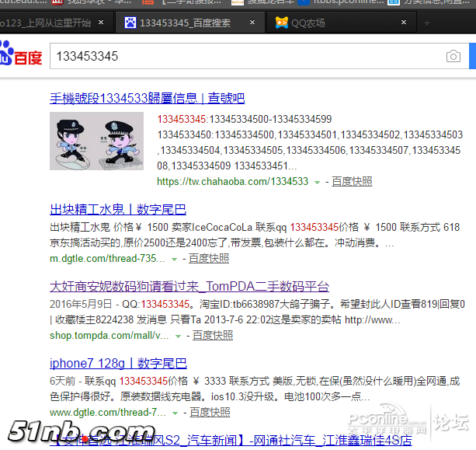This screenshot has width=476, height=450.
Task: Open result 出块精工水鬼 | 数字尾巴
Action: pos(118,209)
